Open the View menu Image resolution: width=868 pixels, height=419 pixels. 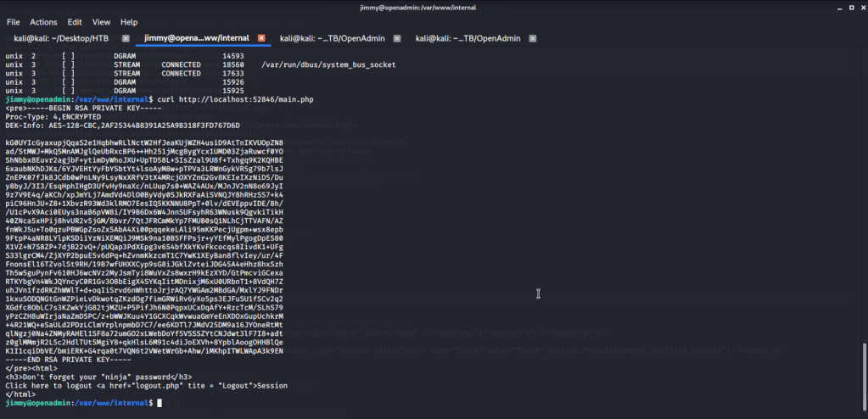click(x=101, y=21)
